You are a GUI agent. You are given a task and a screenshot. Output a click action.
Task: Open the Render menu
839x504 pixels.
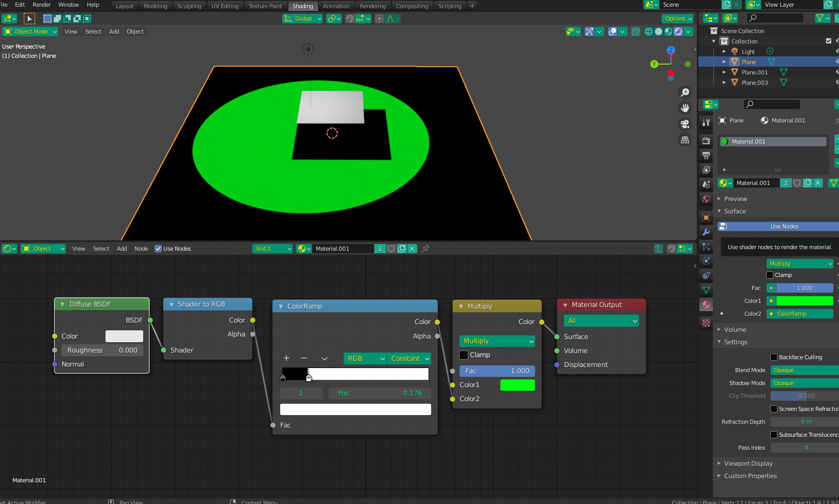41,5
